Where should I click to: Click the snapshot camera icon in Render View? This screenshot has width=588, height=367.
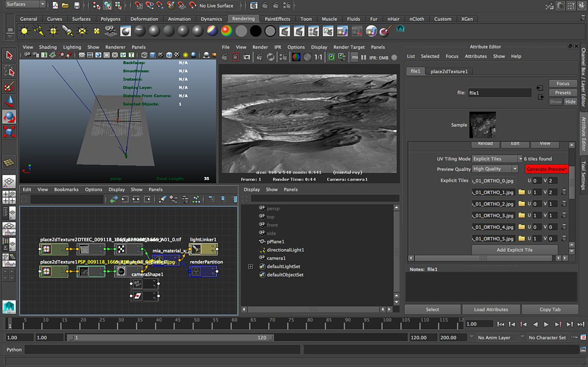pyautogui.click(x=246, y=57)
